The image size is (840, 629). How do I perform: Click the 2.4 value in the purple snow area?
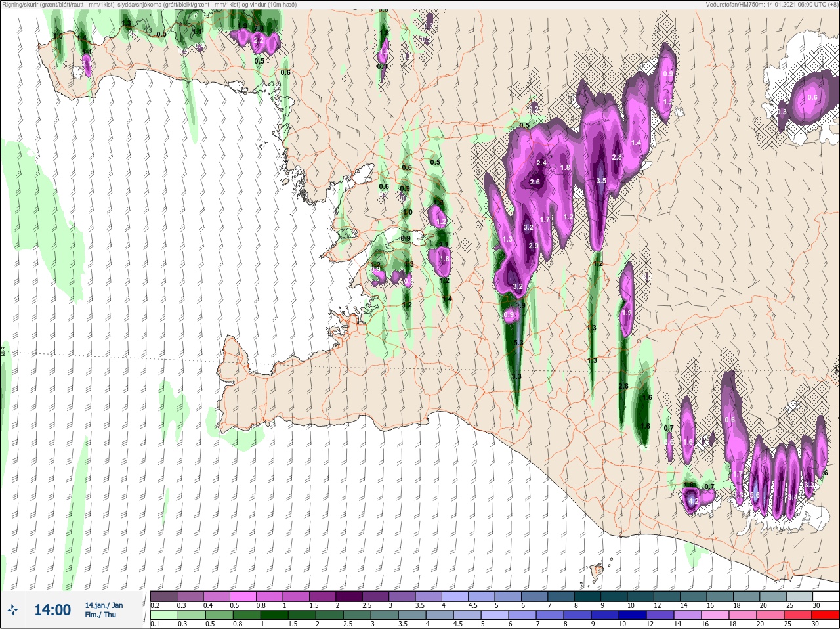(x=541, y=163)
